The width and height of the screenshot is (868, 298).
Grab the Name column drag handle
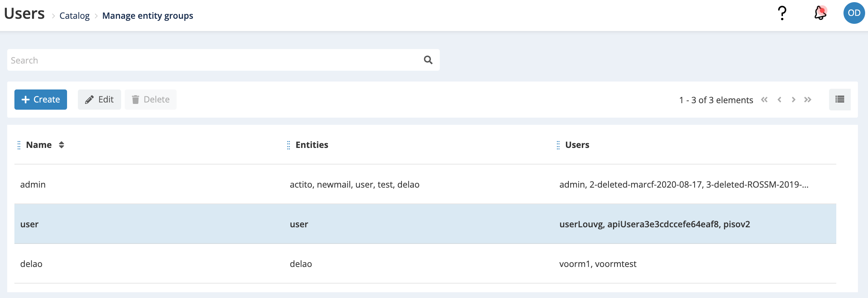(x=19, y=145)
